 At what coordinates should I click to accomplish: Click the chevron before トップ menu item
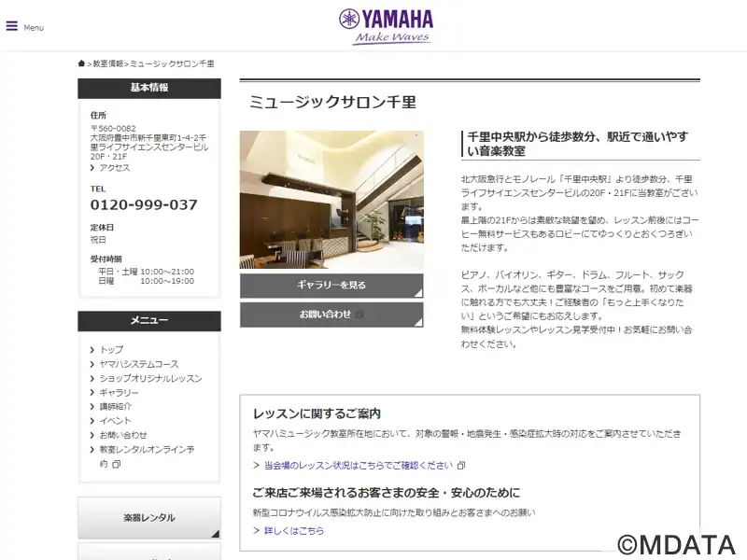(x=92, y=350)
